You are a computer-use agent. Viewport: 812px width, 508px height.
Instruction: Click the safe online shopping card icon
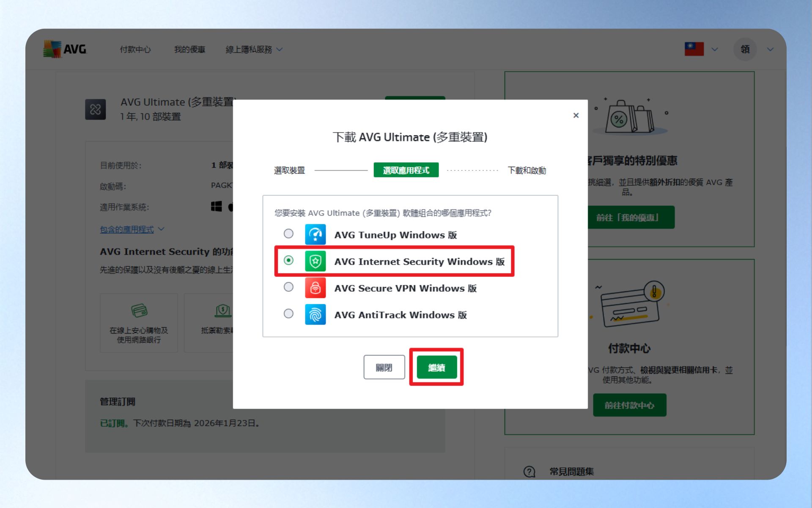tap(139, 311)
